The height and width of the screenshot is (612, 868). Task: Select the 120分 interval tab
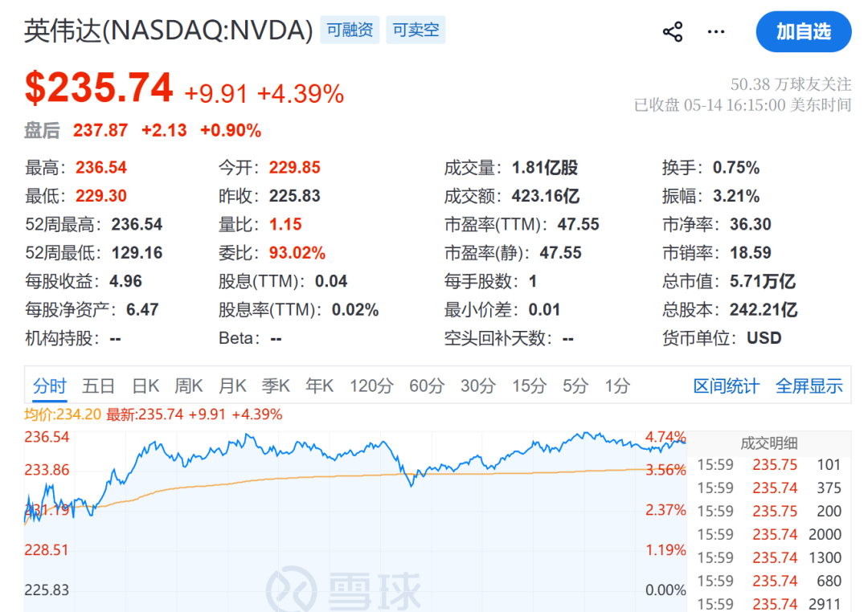point(371,386)
